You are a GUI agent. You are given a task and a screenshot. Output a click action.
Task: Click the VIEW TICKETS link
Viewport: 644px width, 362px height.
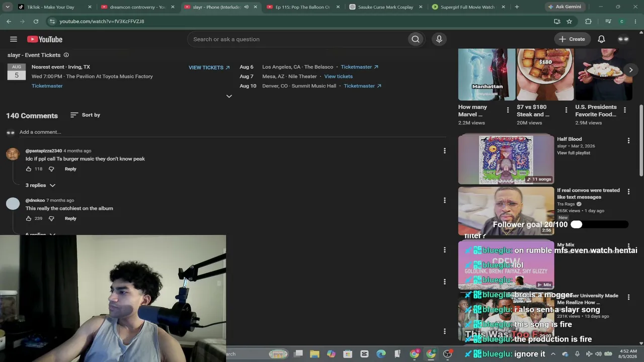(209, 67)
